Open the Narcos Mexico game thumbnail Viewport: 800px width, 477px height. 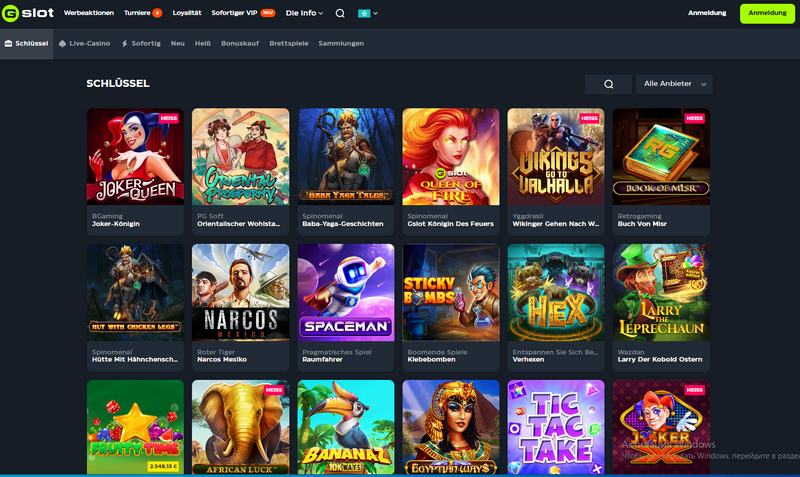240,292
